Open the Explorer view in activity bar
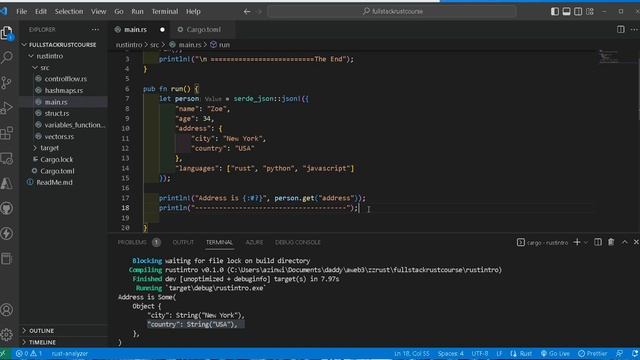Image resolution: width=640 pixels, height=360 pixels. tap(7, 33)
